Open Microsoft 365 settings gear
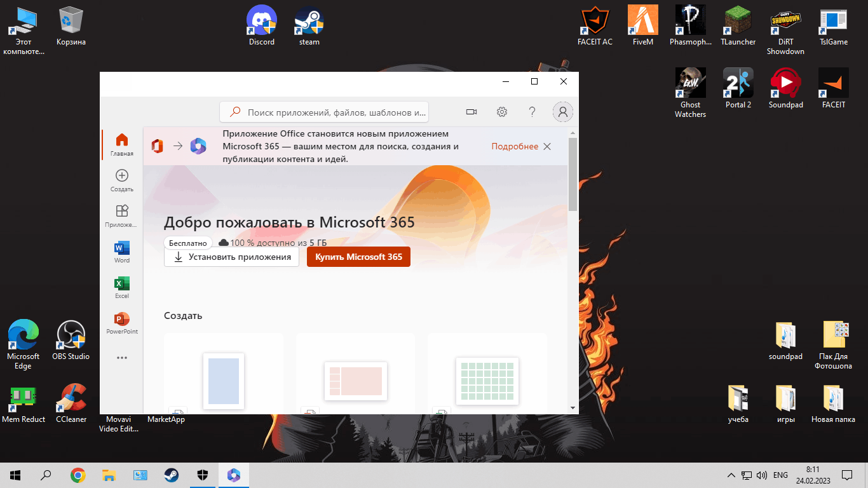The width and height of the screenshot is (868, 488). pos(502,112)
